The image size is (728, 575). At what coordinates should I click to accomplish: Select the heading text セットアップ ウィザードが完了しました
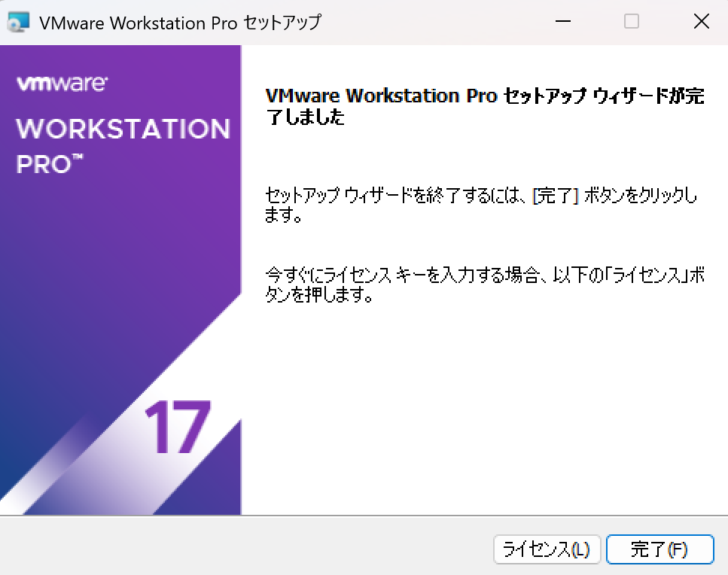coord(485,106)
